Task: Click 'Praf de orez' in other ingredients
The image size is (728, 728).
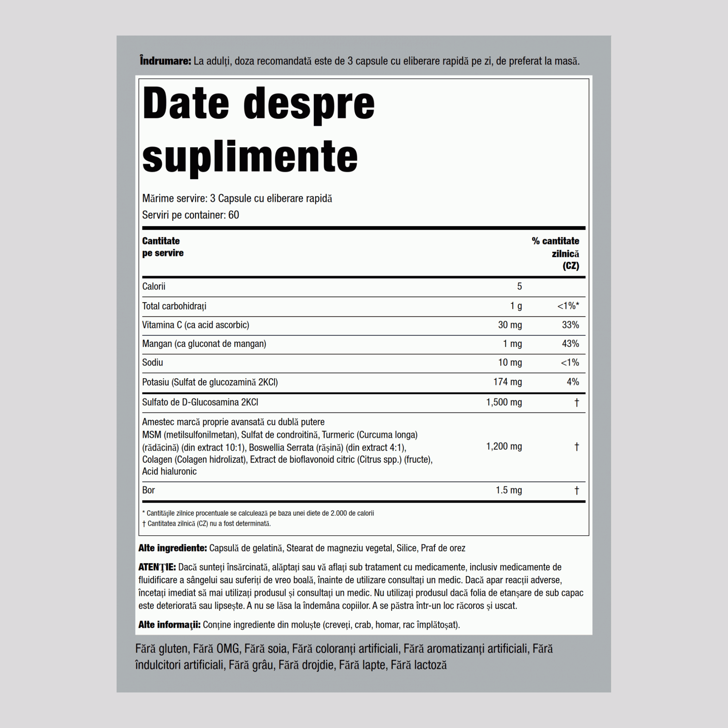Action: [x=443, y=548]
